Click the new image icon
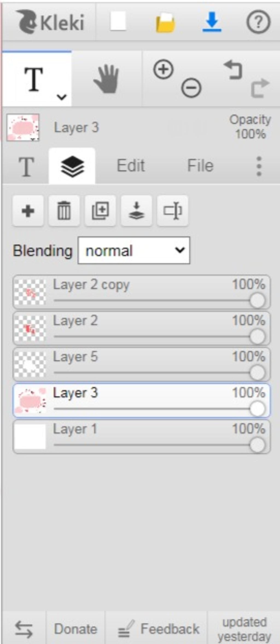The image size is (280, 644). 118,21
